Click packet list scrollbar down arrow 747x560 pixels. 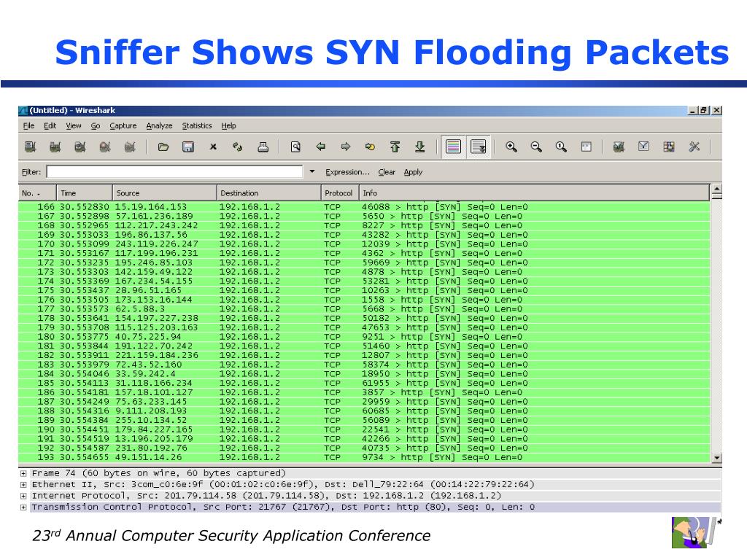716,458
